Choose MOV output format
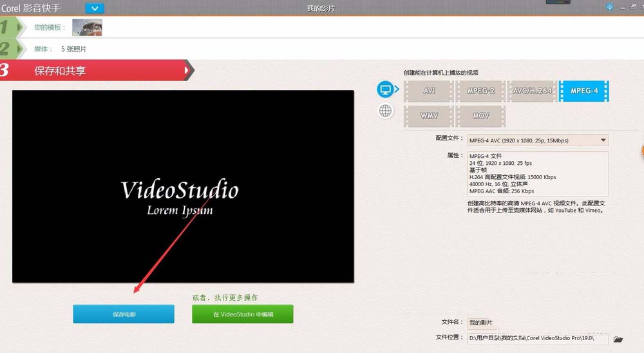Viewport: 644px width, 353px height. tap(480, 116)
